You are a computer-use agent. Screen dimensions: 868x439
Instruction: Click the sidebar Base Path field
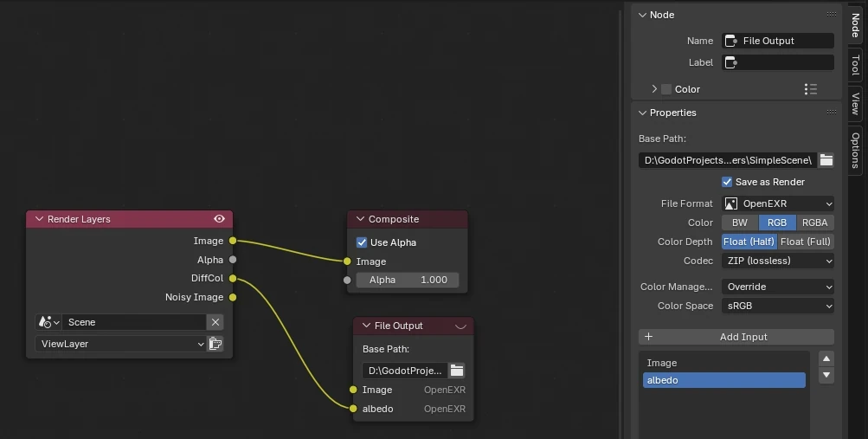(728, 160)
